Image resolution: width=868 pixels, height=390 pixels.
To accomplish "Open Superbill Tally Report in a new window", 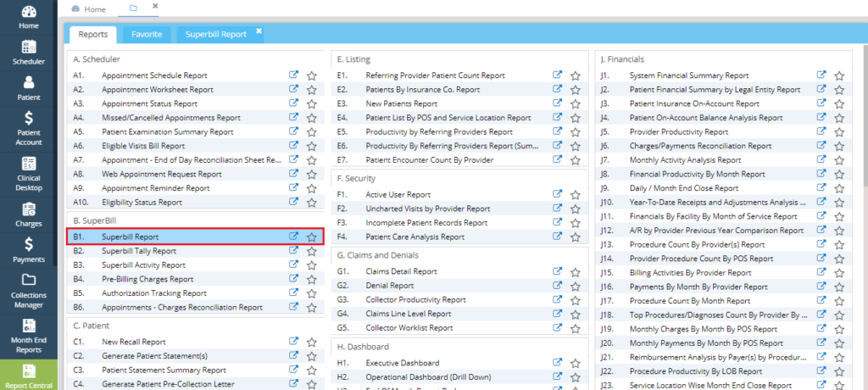I will click(x=294, y=250).
